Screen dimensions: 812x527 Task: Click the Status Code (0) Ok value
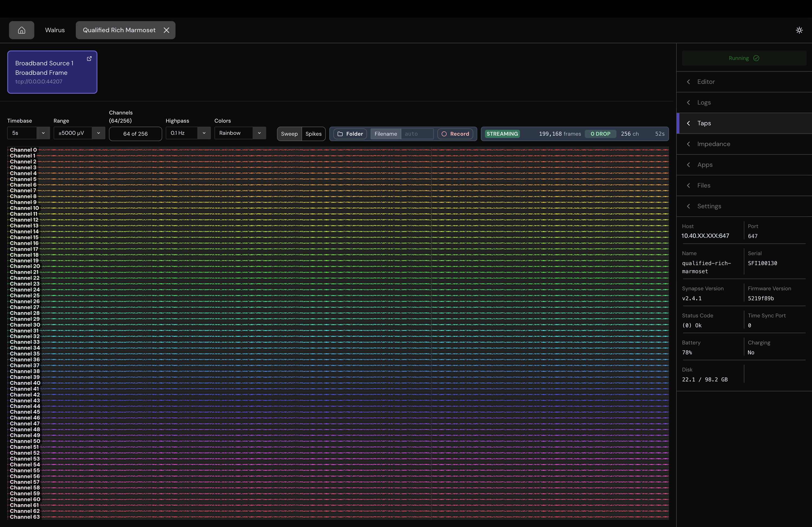[x=692, y=325]
